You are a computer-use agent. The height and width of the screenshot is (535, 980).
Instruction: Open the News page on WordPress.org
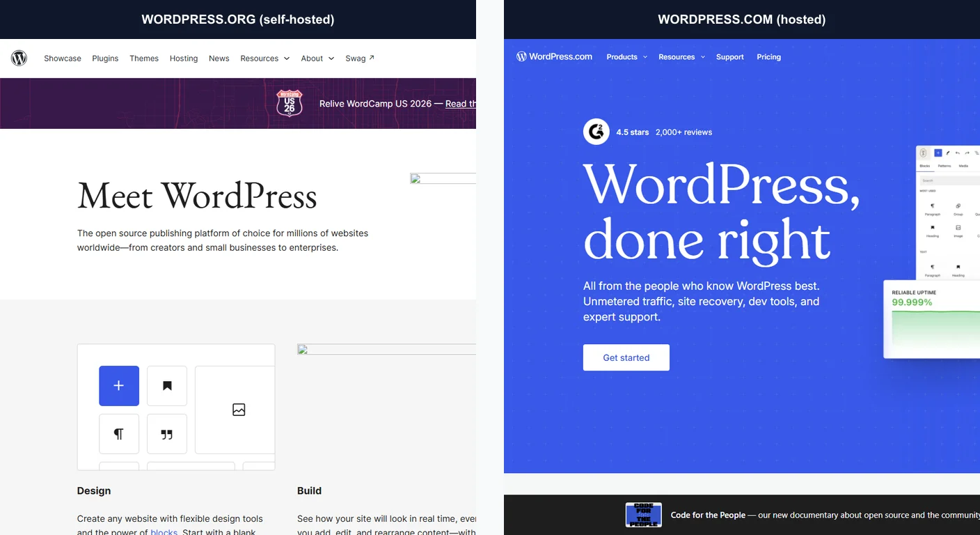pyautogui.click(x=219, y=59)
